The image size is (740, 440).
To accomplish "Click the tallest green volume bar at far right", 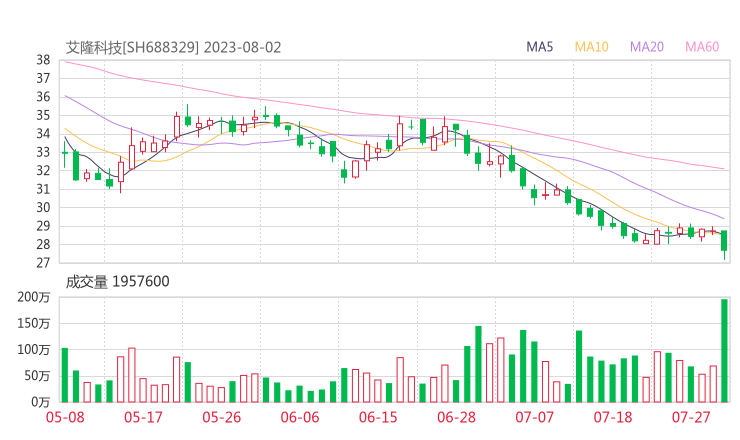I will (x=724, y=351).
